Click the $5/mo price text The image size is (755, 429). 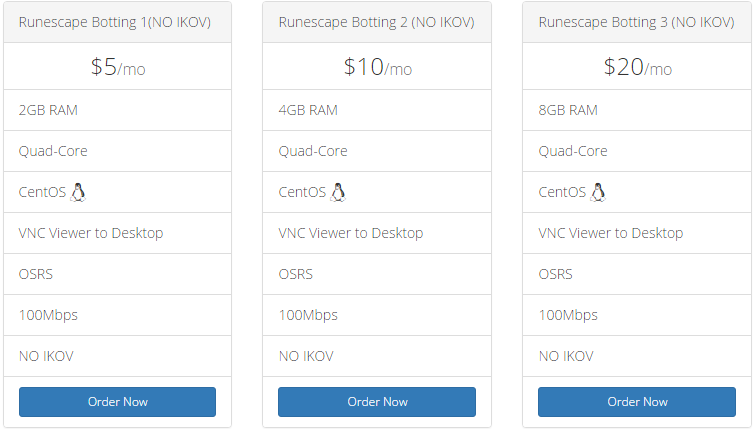coord(118,66)
